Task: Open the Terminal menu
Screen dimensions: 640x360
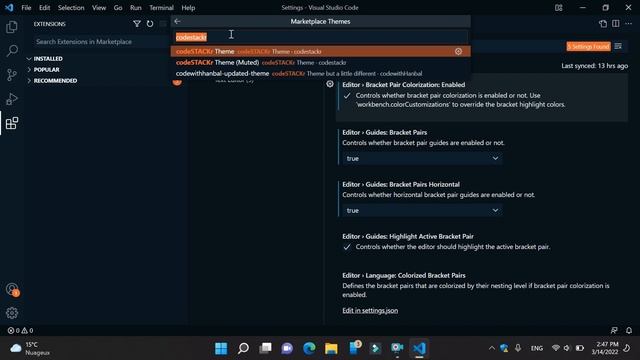Action: (161, 8)
